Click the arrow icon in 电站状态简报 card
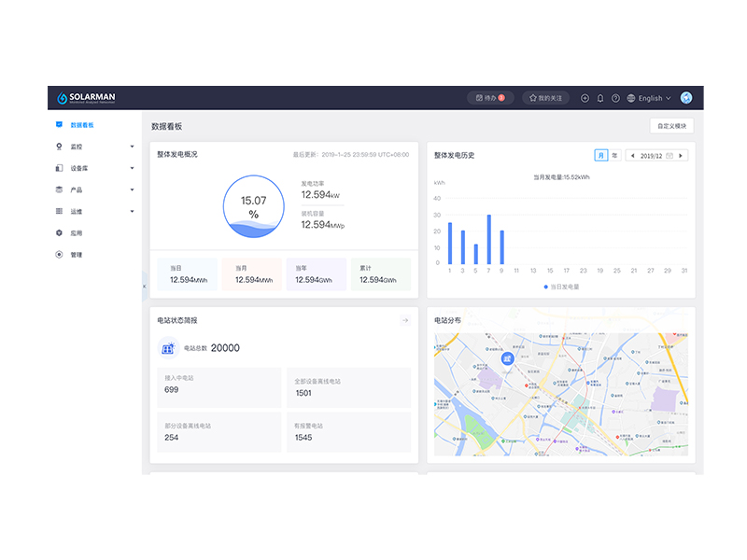Viewport: 747px width, 560px height. tap(404, 320)
